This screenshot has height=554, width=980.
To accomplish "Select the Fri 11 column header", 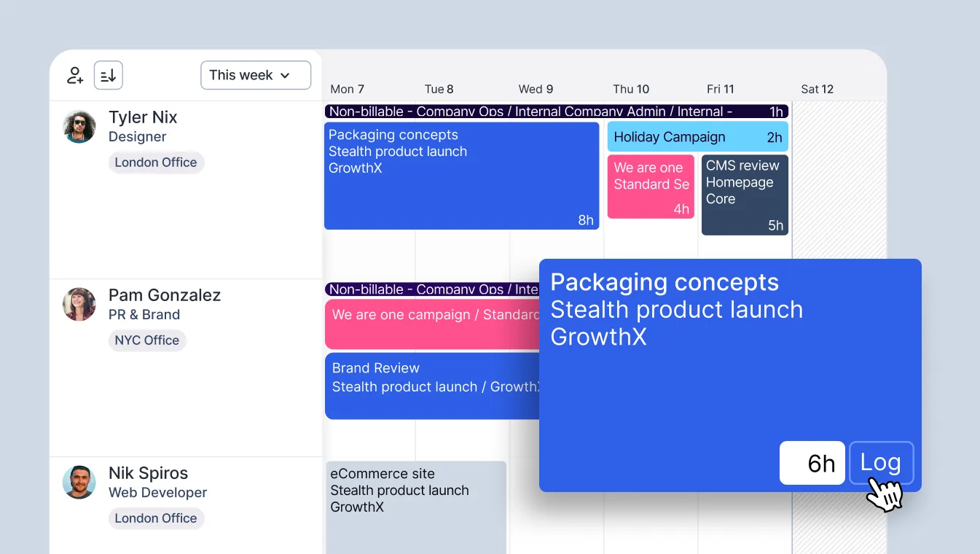I will [x=720, y=88].
